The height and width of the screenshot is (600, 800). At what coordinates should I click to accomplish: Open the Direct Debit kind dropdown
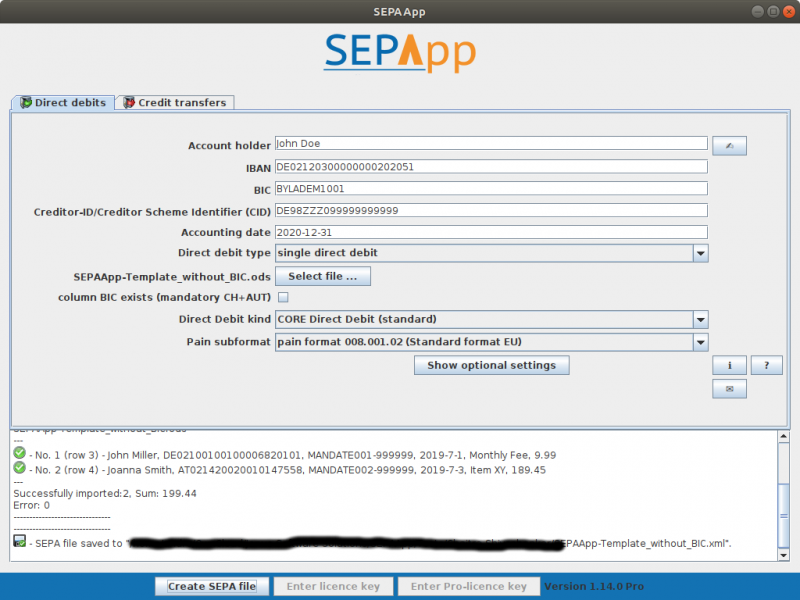(x=700, y=319)
